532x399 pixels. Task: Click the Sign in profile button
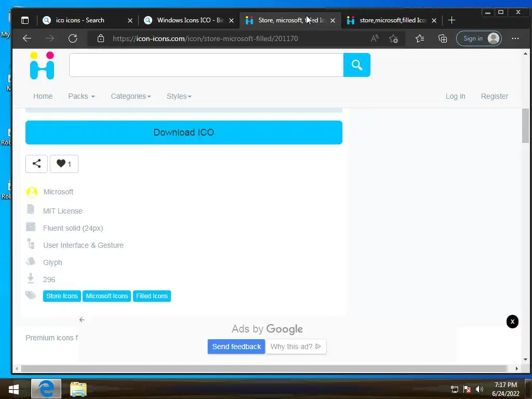478,38
